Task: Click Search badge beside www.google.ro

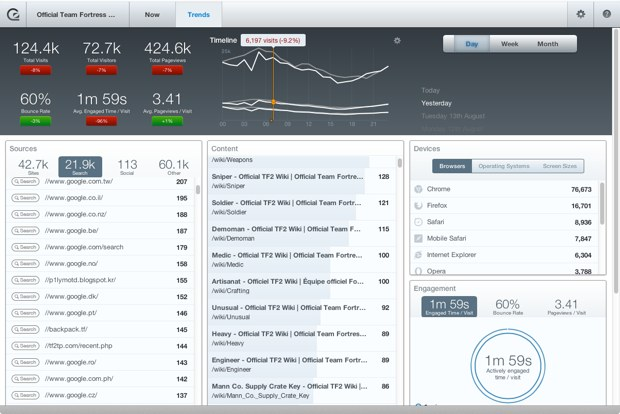Action: (25, 362)
